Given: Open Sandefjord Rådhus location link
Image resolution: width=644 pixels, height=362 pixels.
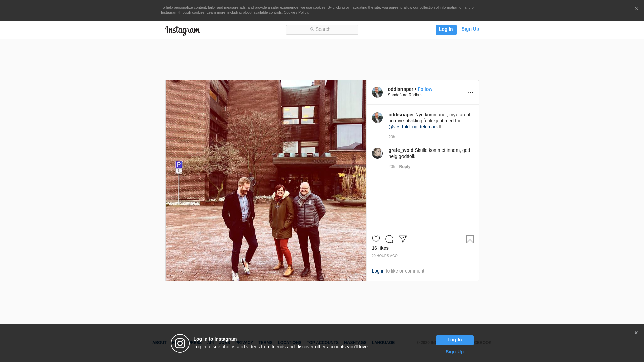Looking at the screenshot, I should [x=405, y=95].
